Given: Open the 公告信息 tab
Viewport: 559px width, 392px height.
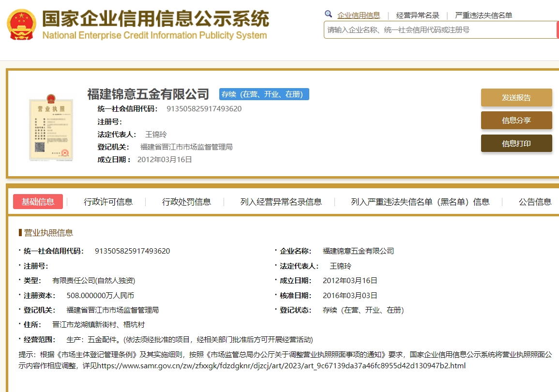Looking at the screenshot, I should [x=535, y=202].
